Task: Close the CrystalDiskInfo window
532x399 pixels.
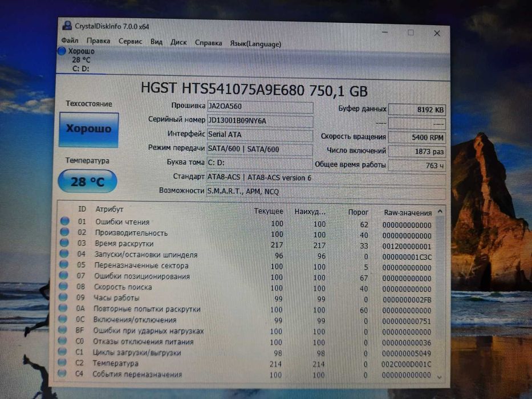Action: pyautogui.click(x=437, y=33)
